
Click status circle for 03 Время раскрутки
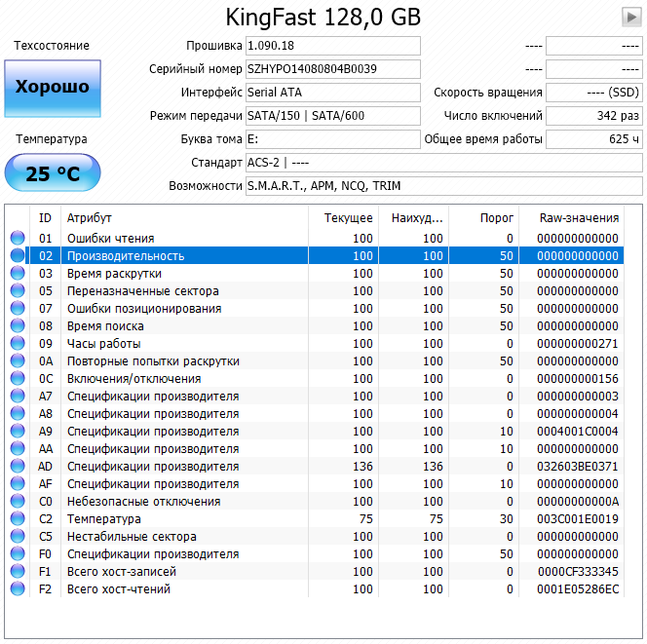pos(18,273)
